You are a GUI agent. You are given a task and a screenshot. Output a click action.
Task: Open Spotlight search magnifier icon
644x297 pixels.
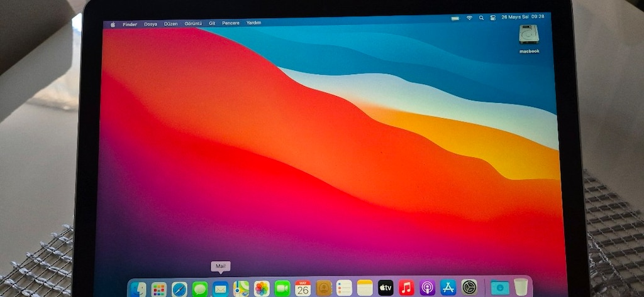pos(481,18)
